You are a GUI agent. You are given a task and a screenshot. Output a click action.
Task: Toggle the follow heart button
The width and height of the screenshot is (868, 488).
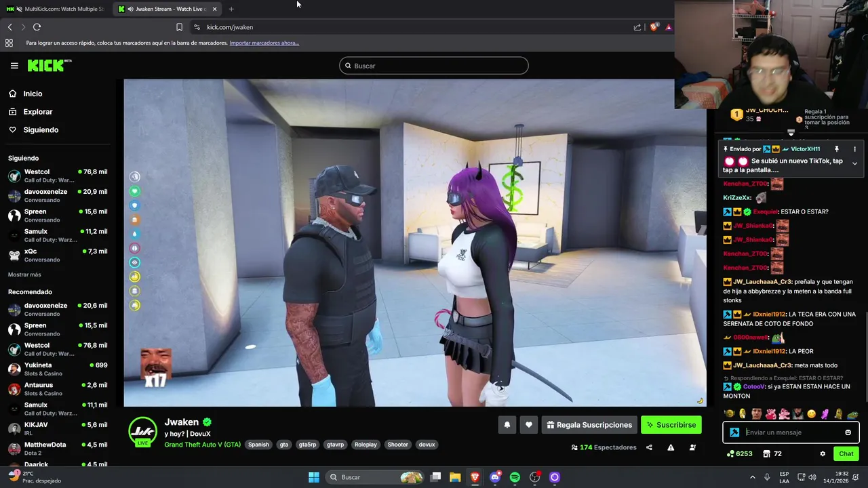click(529, 425)
